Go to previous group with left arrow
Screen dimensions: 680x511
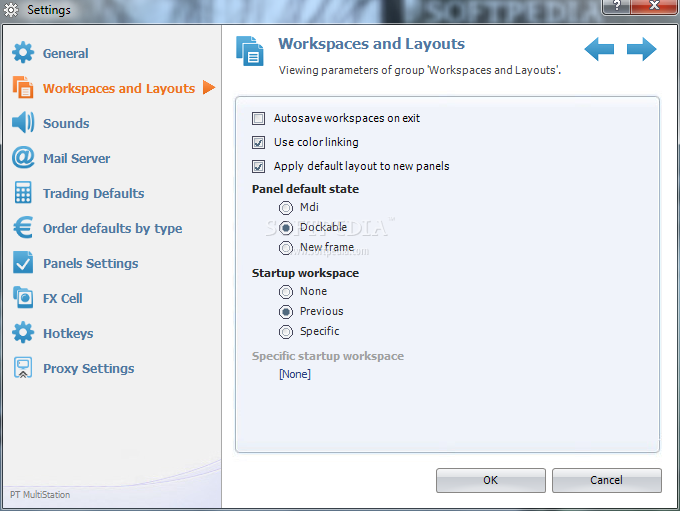599,49
